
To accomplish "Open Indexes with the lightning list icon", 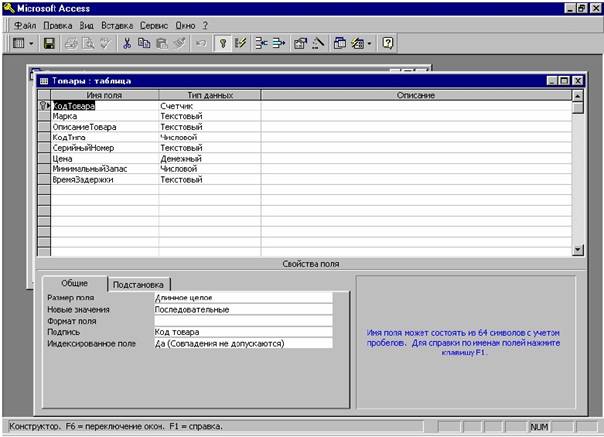I will tap(240, 43).
